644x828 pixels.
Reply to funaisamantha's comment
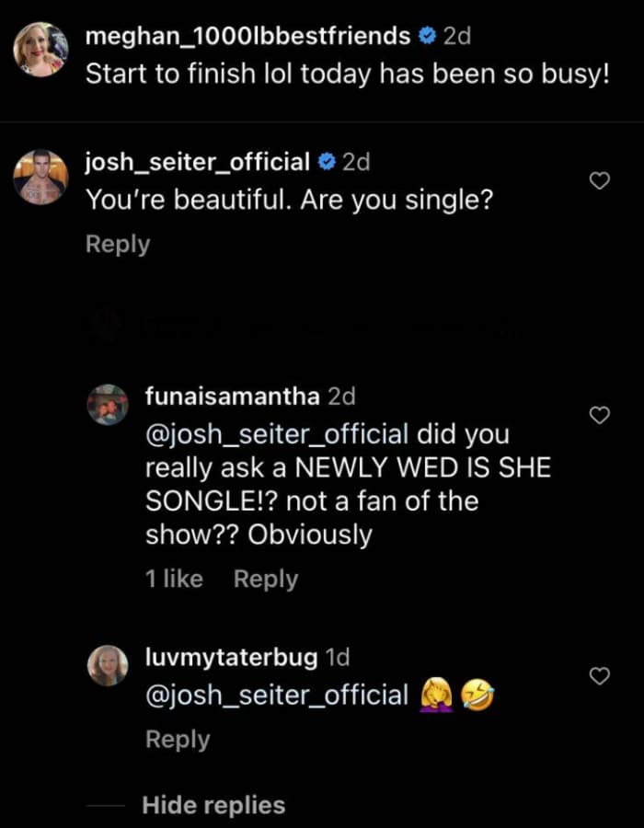coord(266,580)
